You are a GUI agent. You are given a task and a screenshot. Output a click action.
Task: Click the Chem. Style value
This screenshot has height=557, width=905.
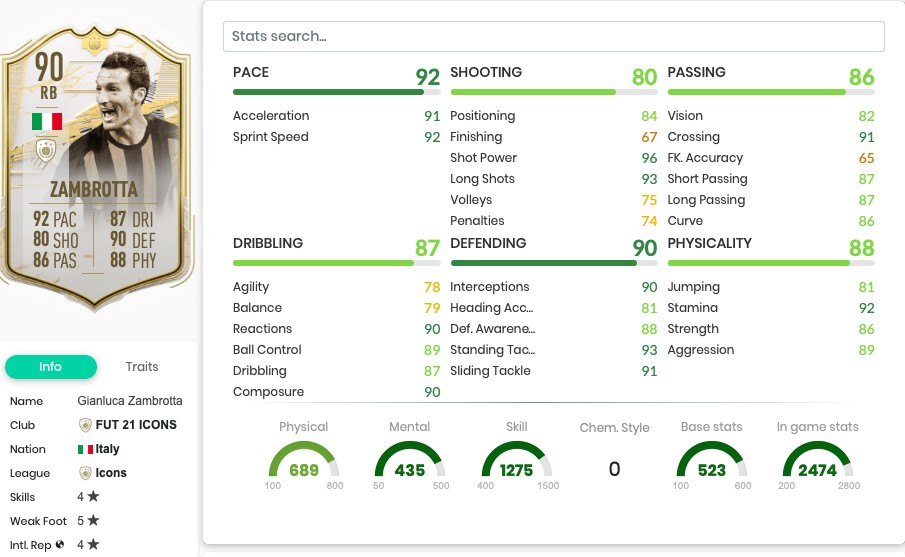(614, 469)
